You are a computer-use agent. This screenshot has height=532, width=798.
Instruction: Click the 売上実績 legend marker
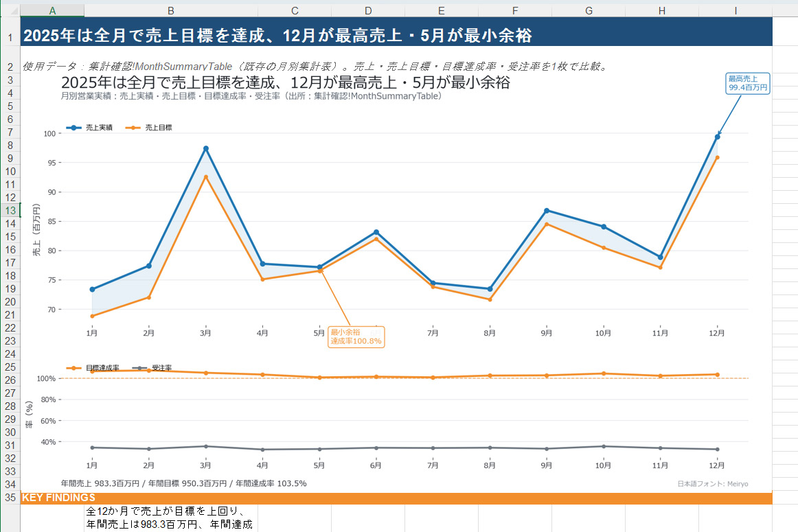[73, 128]
